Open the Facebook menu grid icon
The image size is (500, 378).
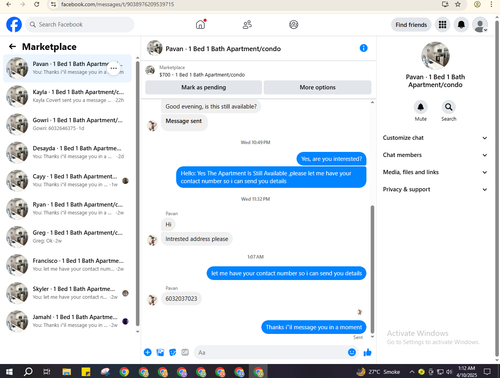tap(442, 25)
